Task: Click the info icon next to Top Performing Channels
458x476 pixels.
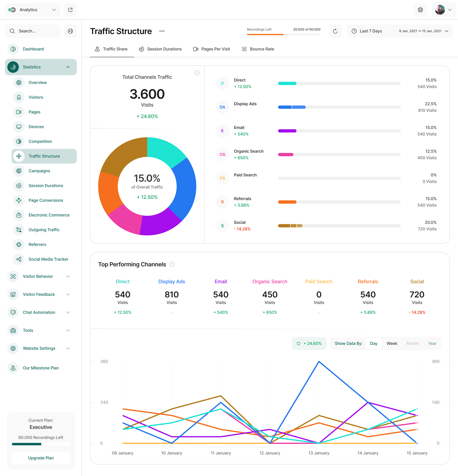Action: click(x=172, y=264)
